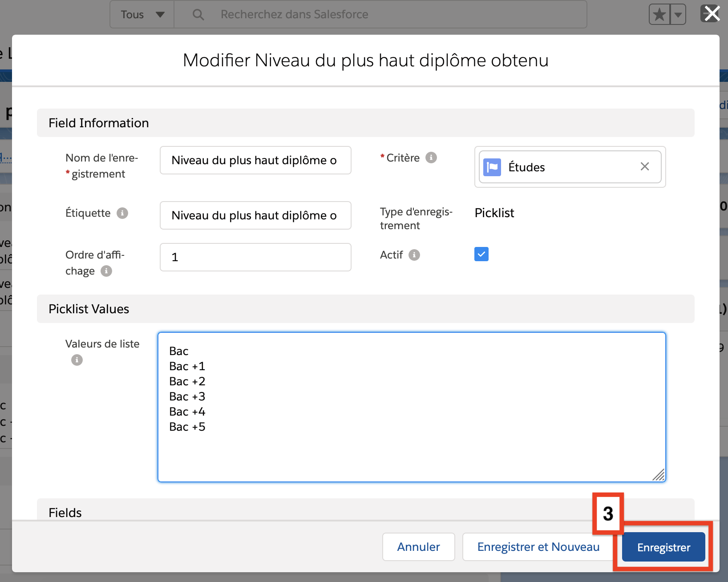The width and height of the screenshot is (728, 582).
Task: Close the modal with the X icon
Action: 712,13
